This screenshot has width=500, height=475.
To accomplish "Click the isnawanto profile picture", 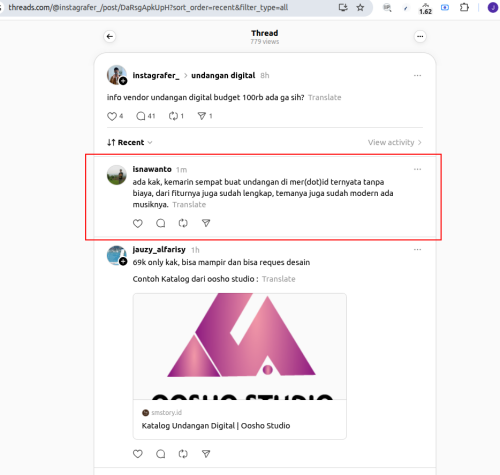I will coord(117,175).
